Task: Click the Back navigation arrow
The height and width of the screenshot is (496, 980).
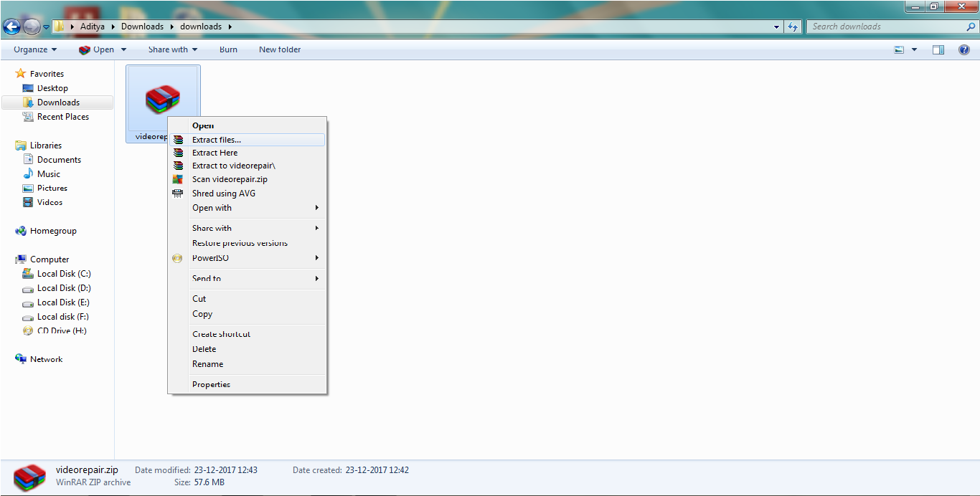Action: (11, 27)
